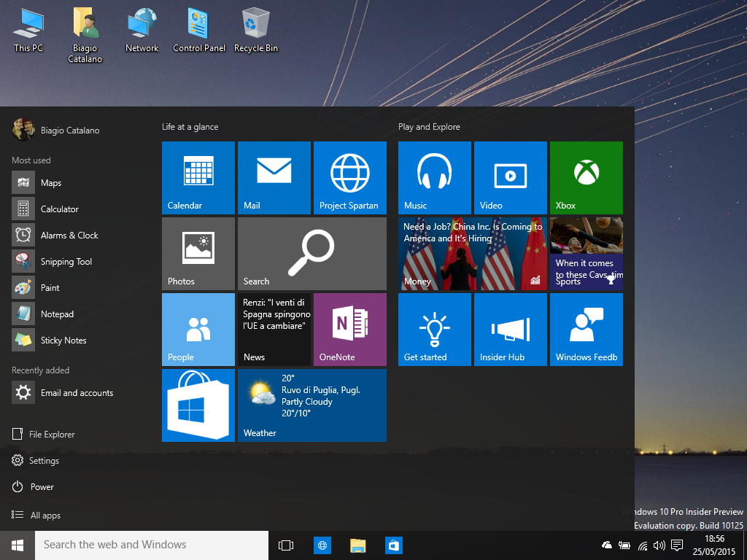Launch Project Spartan browser tile
The width and height of the screenshot is (747, 560).
349,178
